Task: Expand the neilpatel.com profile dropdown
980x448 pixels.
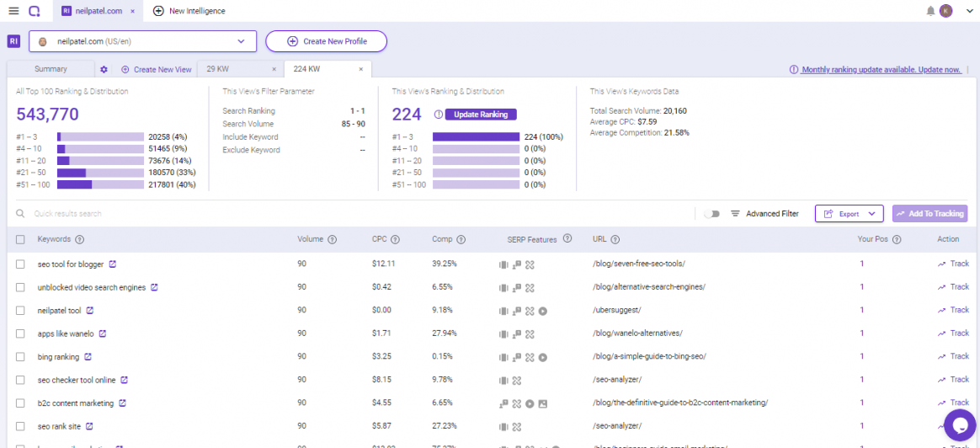Action: (x=142, y=41)
